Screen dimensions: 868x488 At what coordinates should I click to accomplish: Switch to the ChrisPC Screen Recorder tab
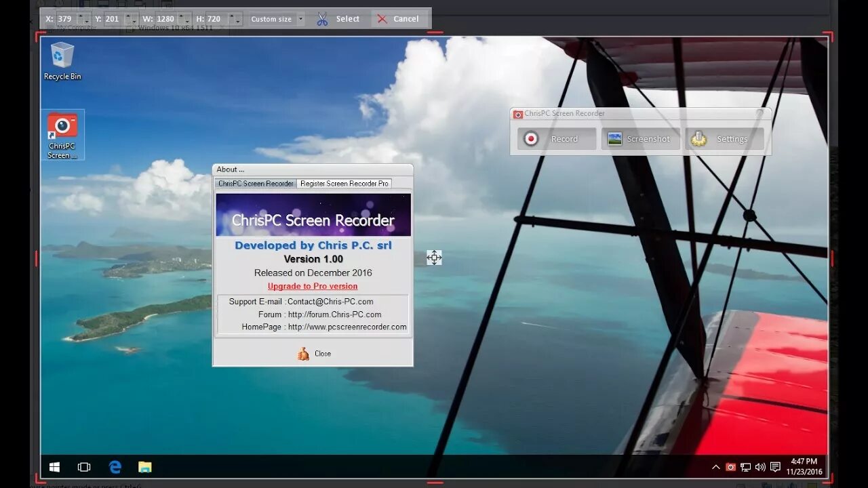256,184
